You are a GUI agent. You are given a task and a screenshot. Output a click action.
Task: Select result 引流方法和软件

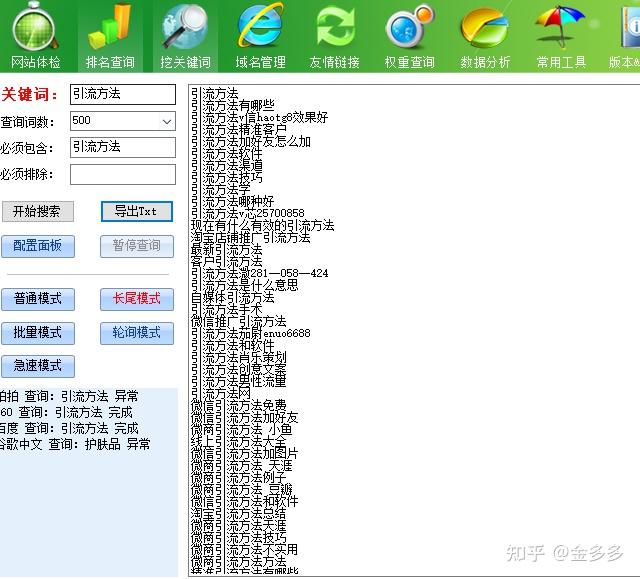(x=233, y=346)
